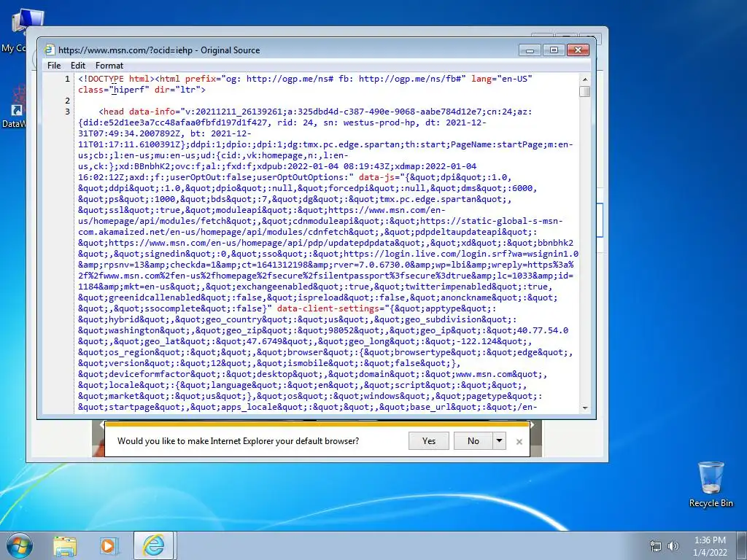The width and height of the screenshot is (747, 560).
Task: Open the Windows Start menu
Action: (x=19, y=545)
